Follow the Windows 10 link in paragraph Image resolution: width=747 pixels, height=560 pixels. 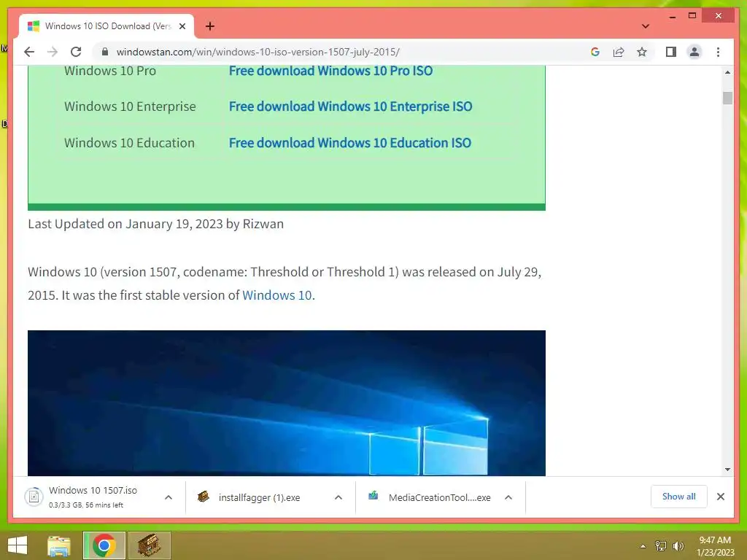point(276,295)
